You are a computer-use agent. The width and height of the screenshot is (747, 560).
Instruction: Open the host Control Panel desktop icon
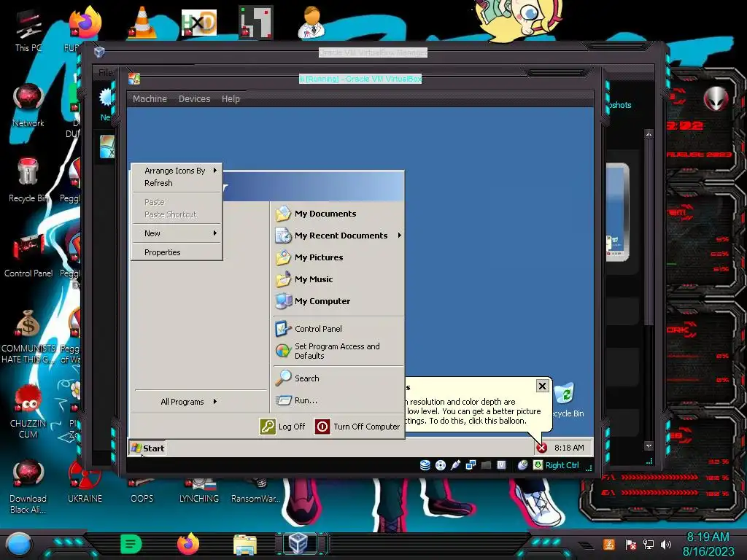28,255
